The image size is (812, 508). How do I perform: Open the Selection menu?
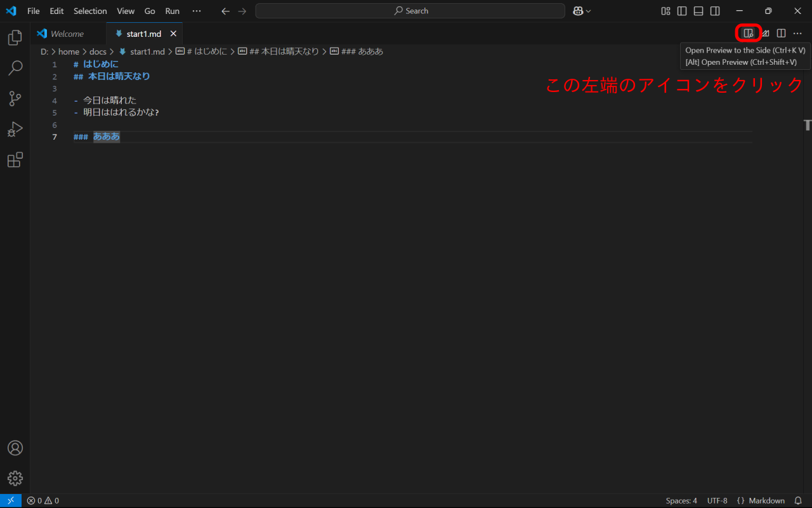[90, 11]
